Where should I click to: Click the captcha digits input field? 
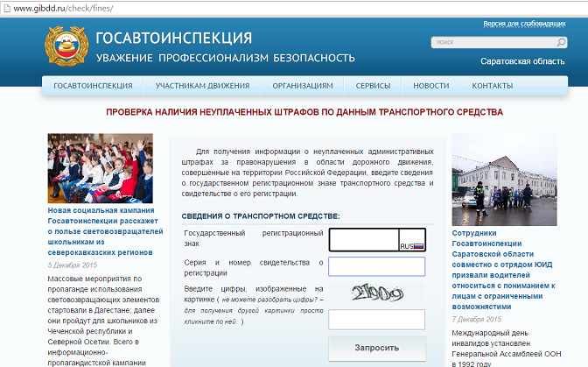click(377, 320)
